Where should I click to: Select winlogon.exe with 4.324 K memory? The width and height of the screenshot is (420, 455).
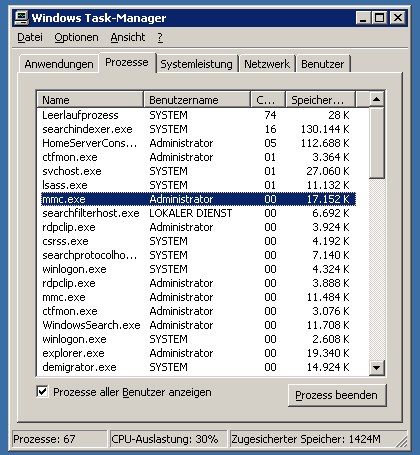[198, 269]
